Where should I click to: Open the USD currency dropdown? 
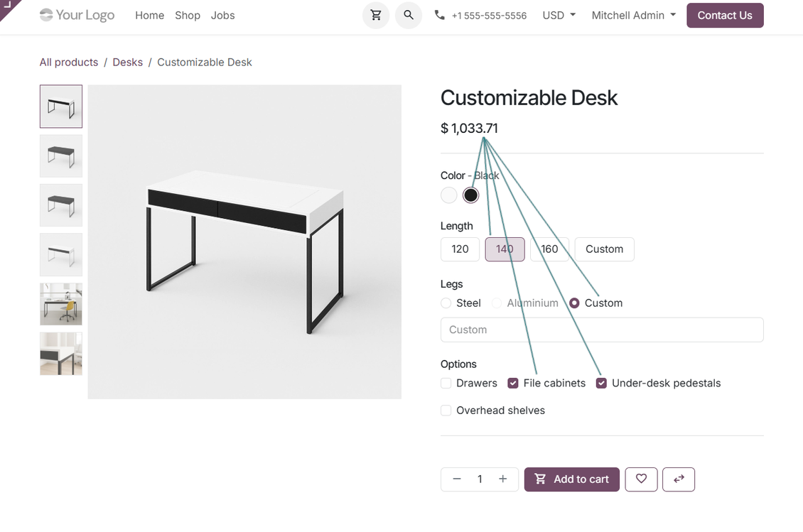tap(559, 16)
